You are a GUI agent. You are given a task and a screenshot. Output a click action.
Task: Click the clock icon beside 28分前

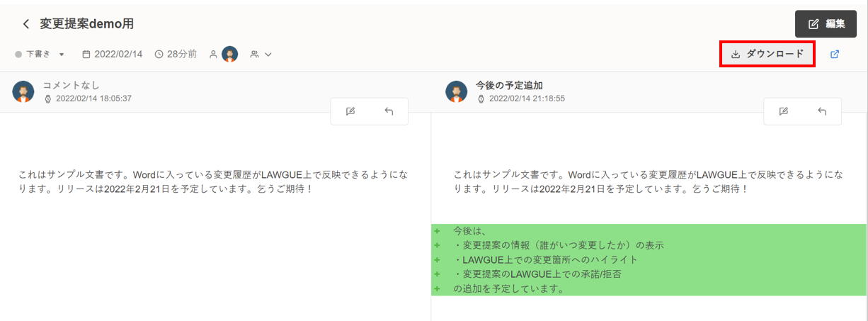click(x=159, y=54)
